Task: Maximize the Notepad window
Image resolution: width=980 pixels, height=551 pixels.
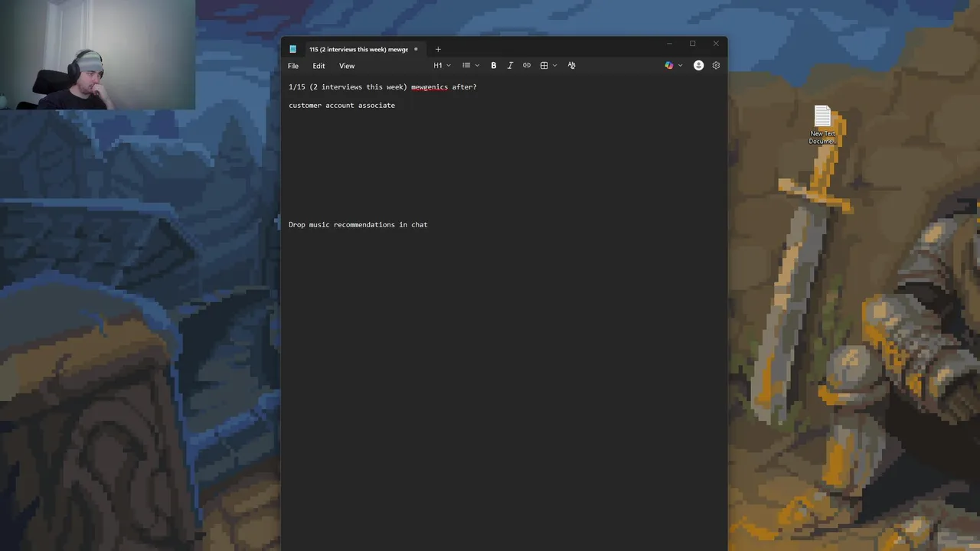Action: tap(692, 44)
